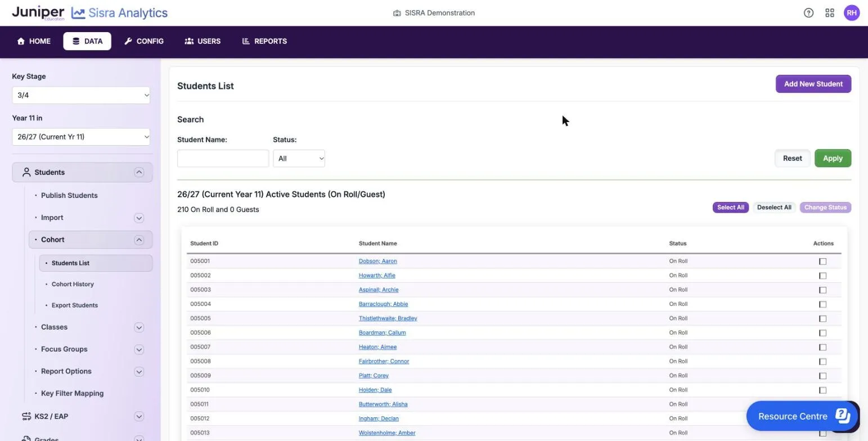The height and width of the screenshot is (441, 868).
Task: Tick the checkbox for Dobson; Aaron
Action: click(822, 262)
